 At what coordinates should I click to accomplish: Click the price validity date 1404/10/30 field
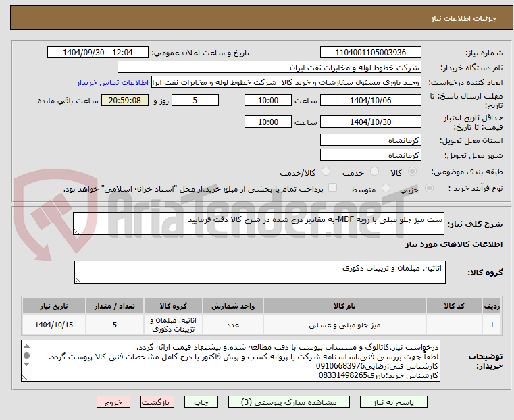click(x=370, y=122)
